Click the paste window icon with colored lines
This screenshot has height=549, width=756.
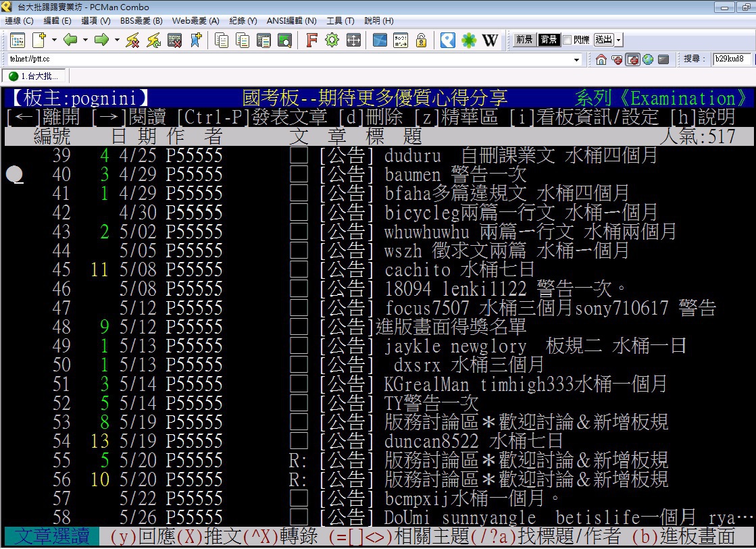pos(263,41)
